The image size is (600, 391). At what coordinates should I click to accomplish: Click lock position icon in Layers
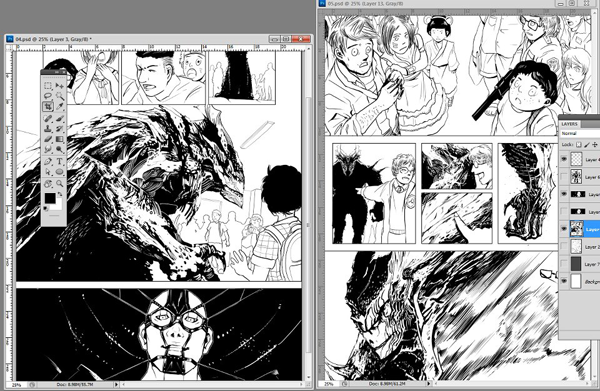pos(595,145)
